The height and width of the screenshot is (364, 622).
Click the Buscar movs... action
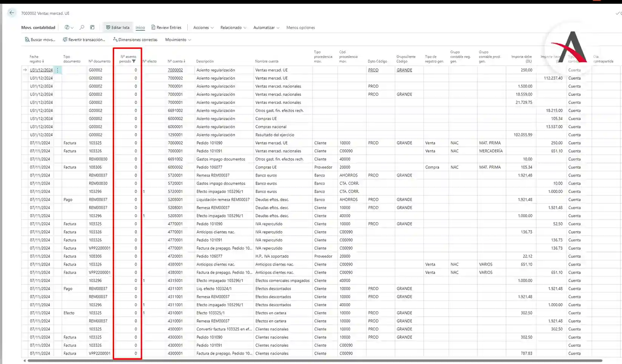coord(40,40)
